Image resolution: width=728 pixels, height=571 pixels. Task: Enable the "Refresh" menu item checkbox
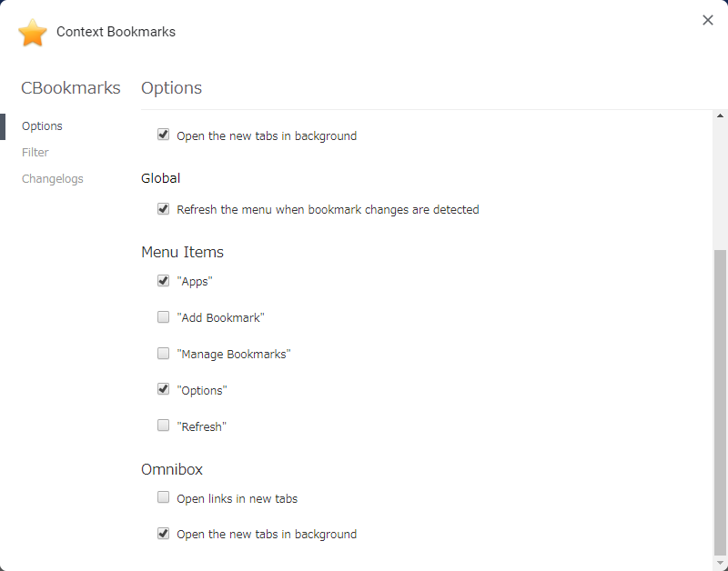(163, 426)
